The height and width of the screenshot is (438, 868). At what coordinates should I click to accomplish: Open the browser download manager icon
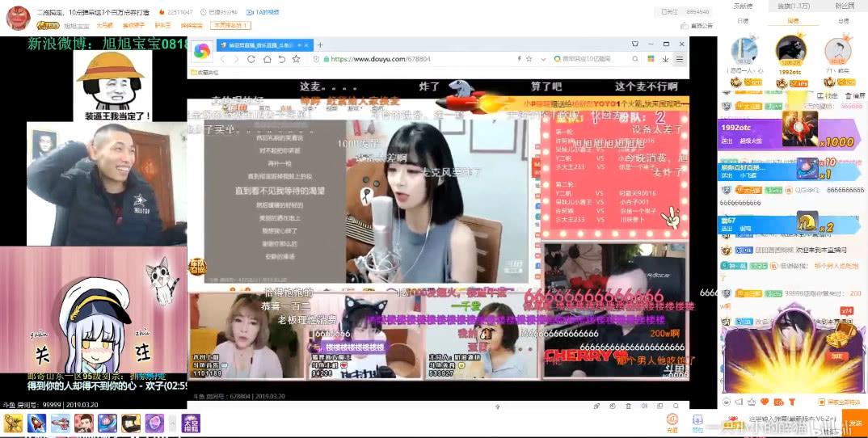(x=665, y=59)
